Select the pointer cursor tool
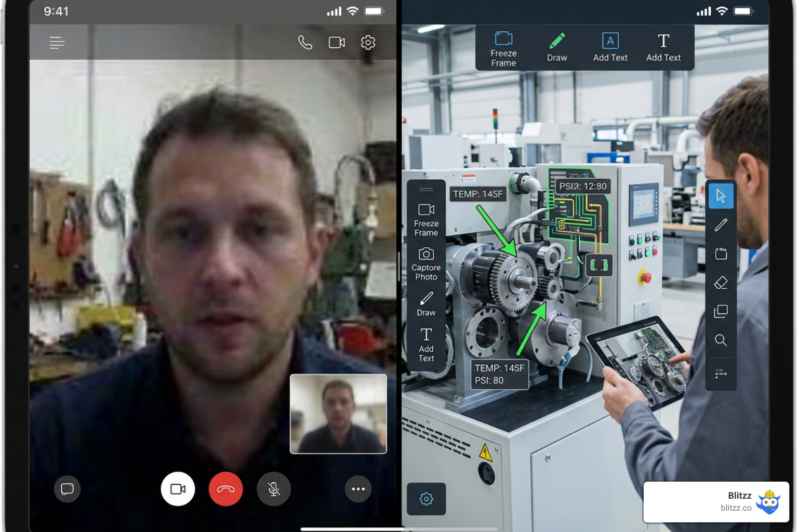 point(721,196)
